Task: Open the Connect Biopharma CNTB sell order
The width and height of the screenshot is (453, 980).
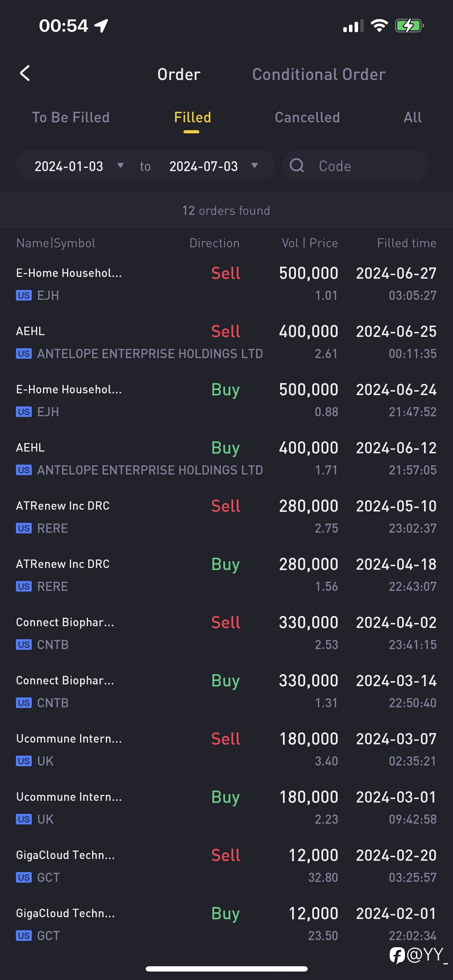Action: pyautogui.click(x=226, y=633)
